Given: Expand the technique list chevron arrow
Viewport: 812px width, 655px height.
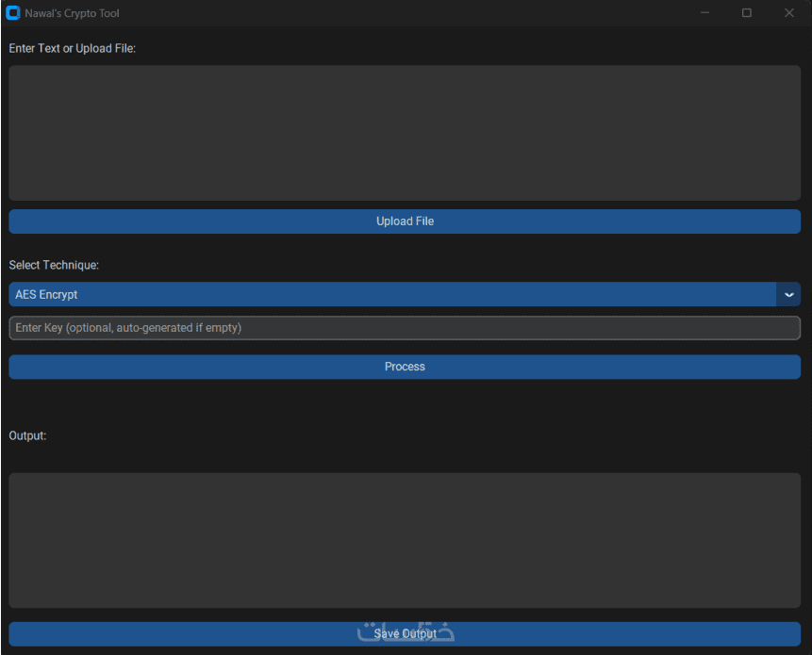Looking at the screenshot, I should pos(788,294).
